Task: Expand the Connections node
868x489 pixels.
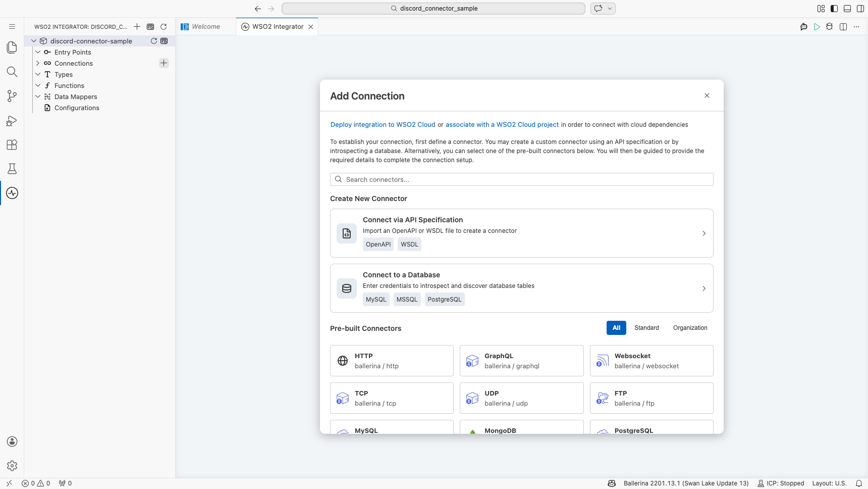Action: pos(38,63)
